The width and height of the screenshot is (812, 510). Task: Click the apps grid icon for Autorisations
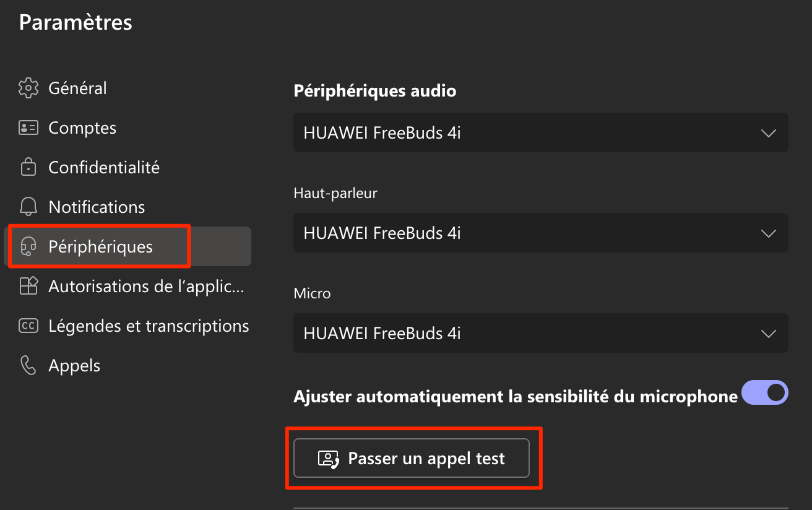[x=28, y=286]
